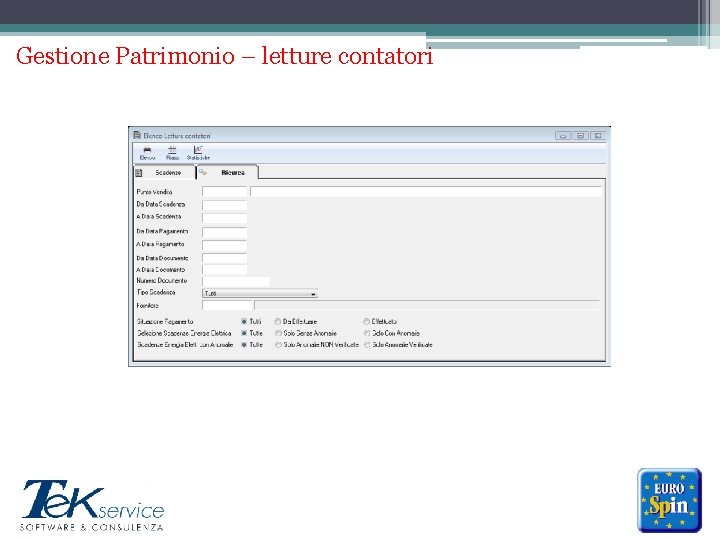The width and height of the screenshot is (720, 540).
Task: Select Da Effettuare radio button
Action: (278, 321)
